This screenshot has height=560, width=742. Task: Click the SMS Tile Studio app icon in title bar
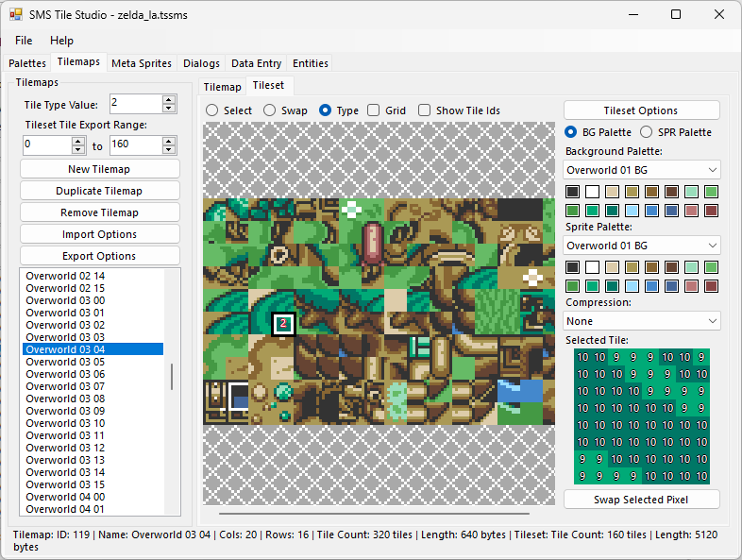point(16,15)
